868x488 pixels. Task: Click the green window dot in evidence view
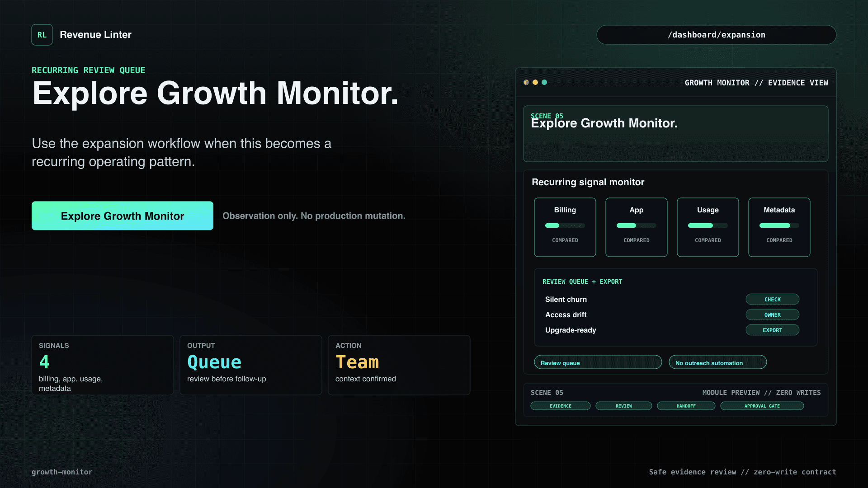(x=544, y=82)
